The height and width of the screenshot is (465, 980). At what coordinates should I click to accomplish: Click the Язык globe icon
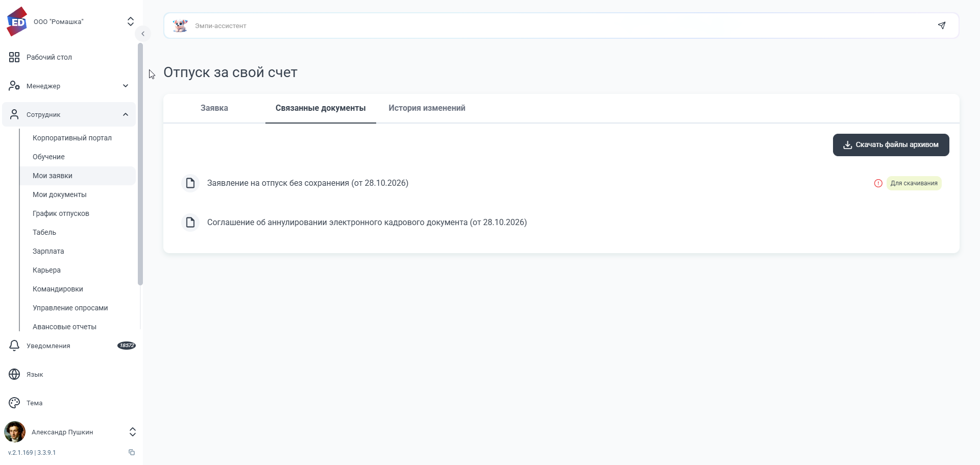click(14, 374)
